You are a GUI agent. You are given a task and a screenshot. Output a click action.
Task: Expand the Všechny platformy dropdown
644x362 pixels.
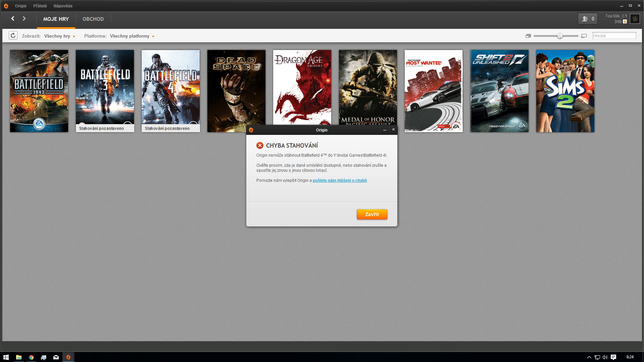pyautogui.click(x=132, y=36)
